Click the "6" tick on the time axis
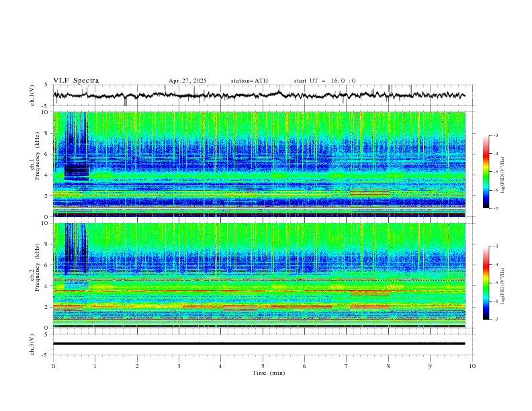This screenshot has height=411, width=532. click(x=304, y=366)
